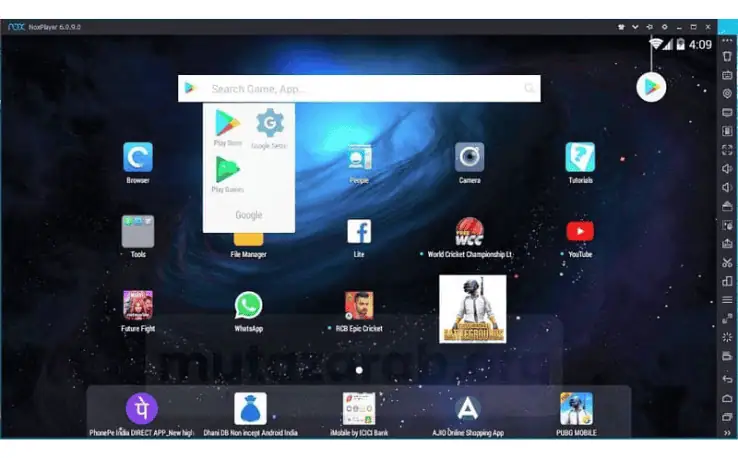Click the three-lines menu sidebar icon

pos(727,300)
